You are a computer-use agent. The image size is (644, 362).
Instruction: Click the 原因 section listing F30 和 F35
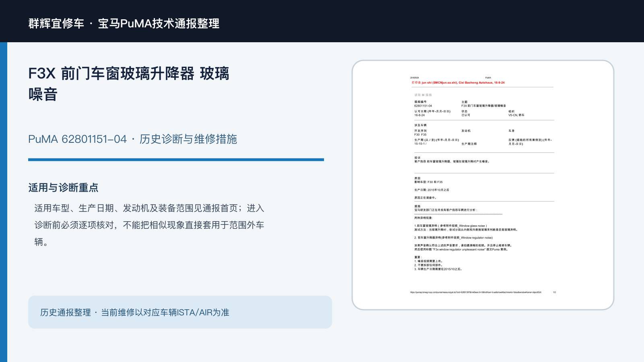431,188
